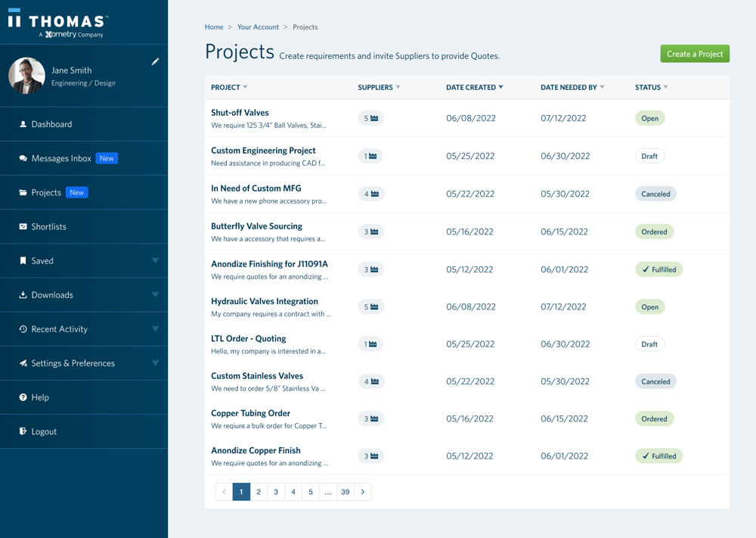Click Jane Smith's profile photo
Viewport: 756px width, 538px height.
26,76
